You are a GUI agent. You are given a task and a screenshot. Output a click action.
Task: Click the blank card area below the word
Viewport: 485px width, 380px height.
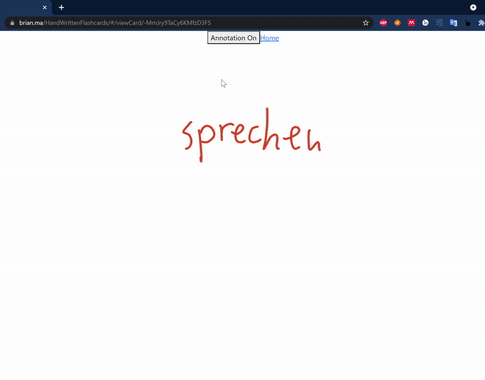tap(242, 267)
